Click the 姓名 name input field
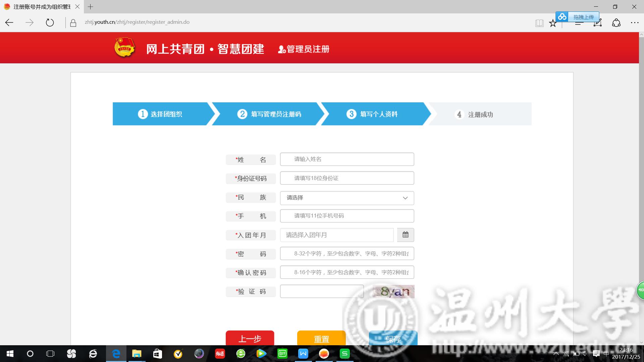 (x=347, y=159)
